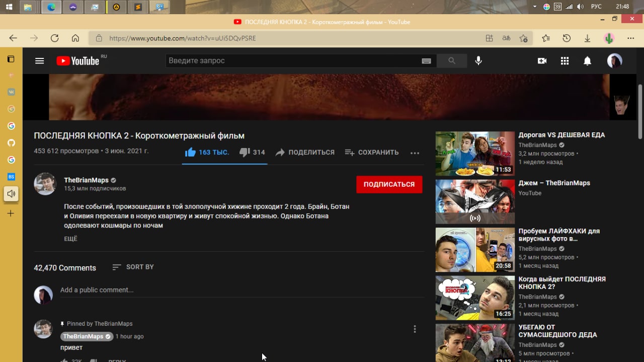Screen dimensions: 644x362
Task: Open pinned comment's three-dot menu
Action: 415,329
